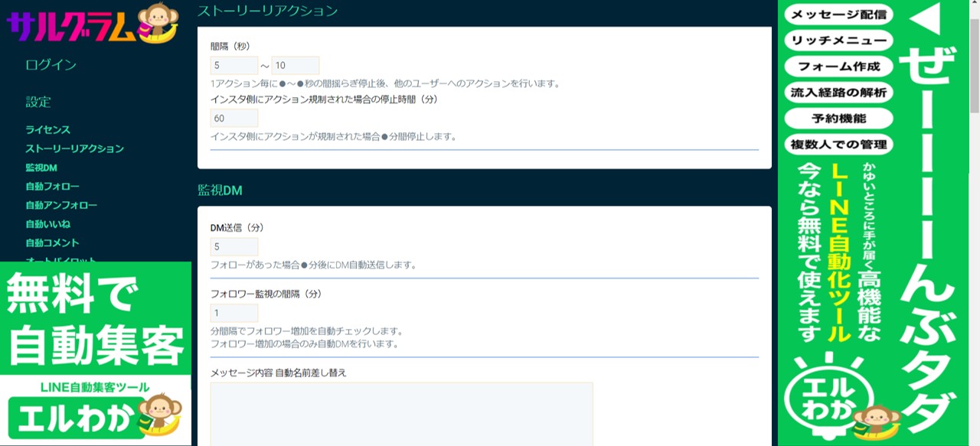980x446 pixels.
Task: Click the インスタ側にアクション規制された場合の停止時間（分） label
Action: tap(324, 99)
